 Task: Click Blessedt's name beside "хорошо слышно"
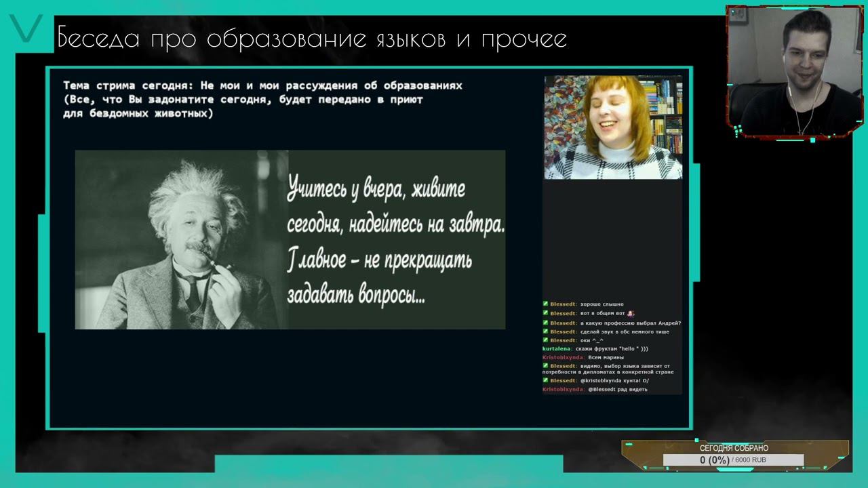563,304
